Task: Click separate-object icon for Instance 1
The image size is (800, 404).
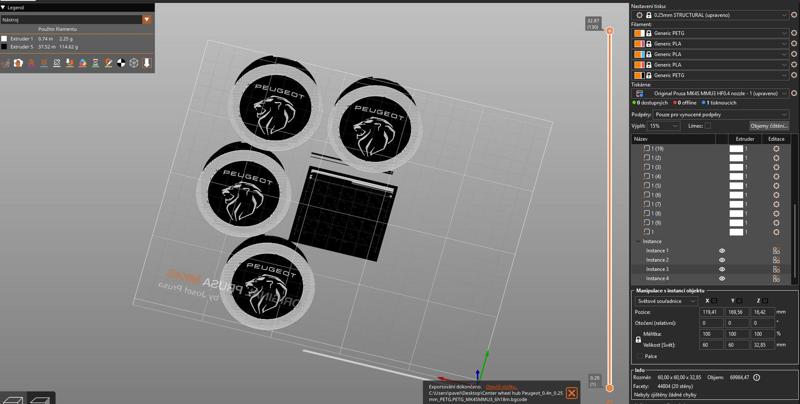Action: [x=776, y=250]
